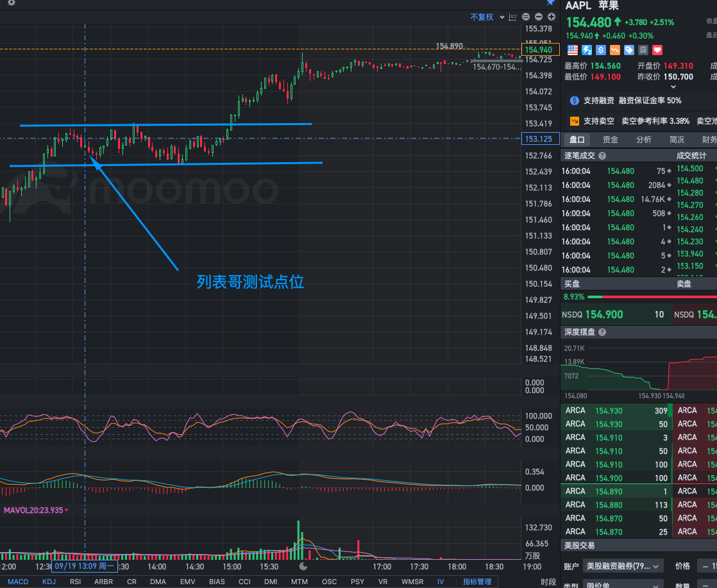Click the gray 154.670-154 range bar

pyautogui.click(x=496, y=60)
